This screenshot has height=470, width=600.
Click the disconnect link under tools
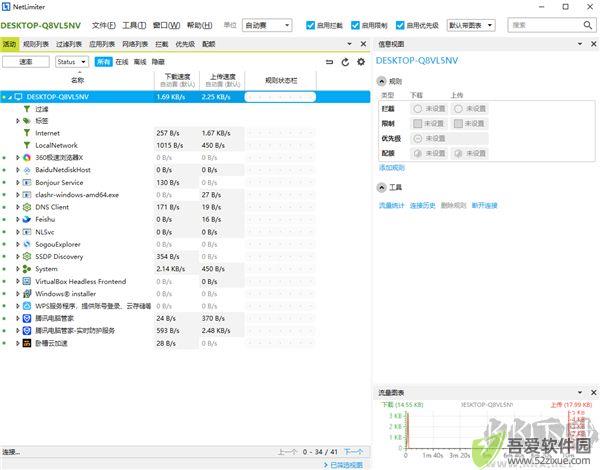click(x=484, y=206)
